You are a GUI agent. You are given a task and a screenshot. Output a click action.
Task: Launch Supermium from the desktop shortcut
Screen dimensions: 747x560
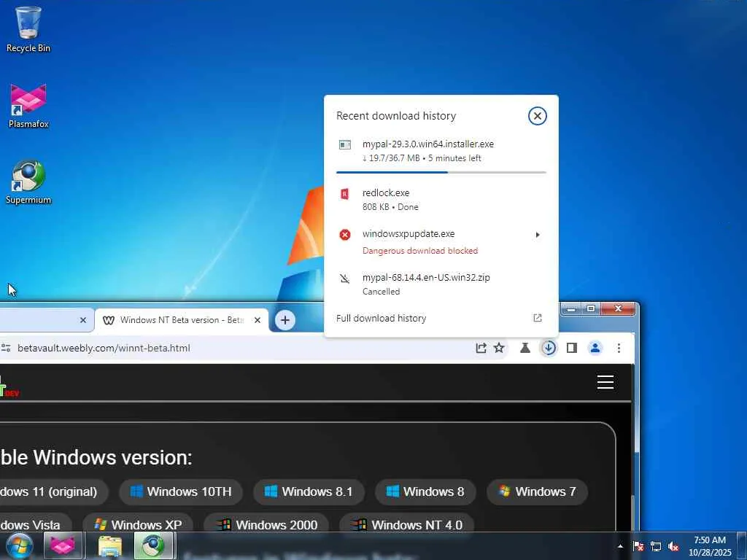point(28,182)
